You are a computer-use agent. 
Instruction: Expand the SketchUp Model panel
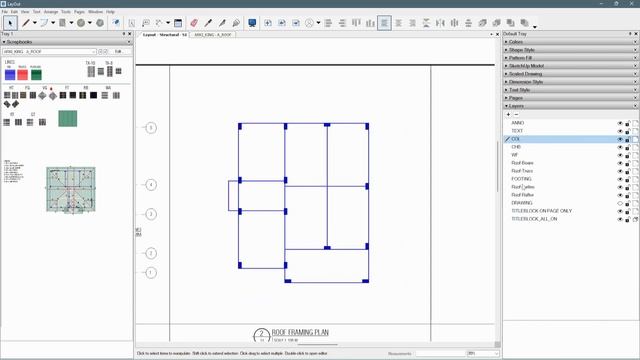pyautogui.click(x=571, y=66)
